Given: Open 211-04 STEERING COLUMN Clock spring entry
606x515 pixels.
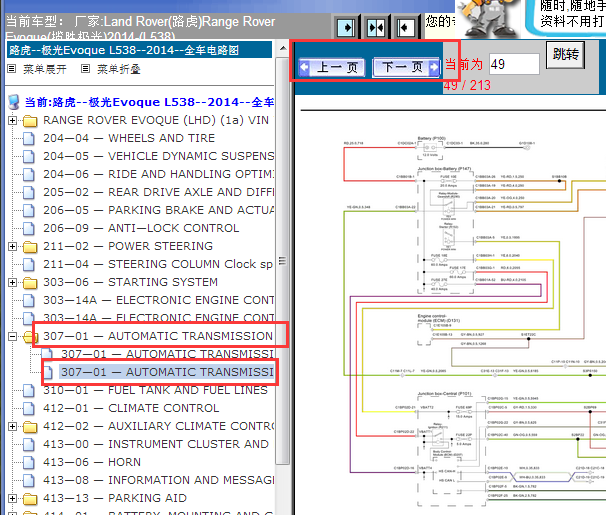Looking at the screenshot, I should click(158, 264).
